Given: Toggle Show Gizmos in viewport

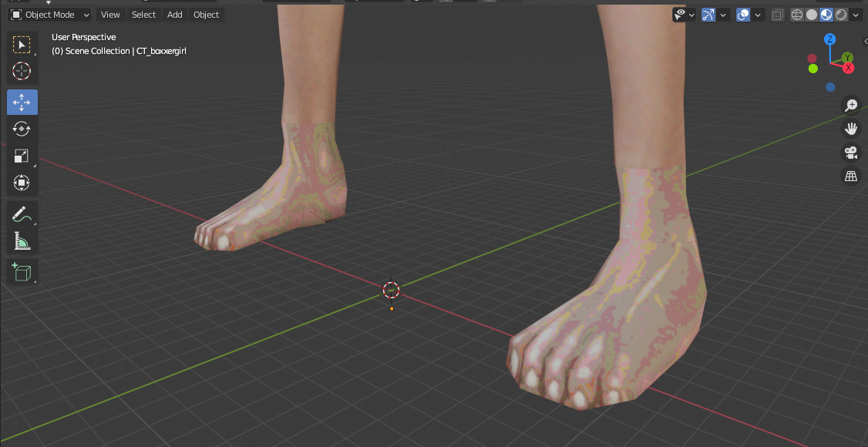Looking at the screenshot, I should point(708,14).
